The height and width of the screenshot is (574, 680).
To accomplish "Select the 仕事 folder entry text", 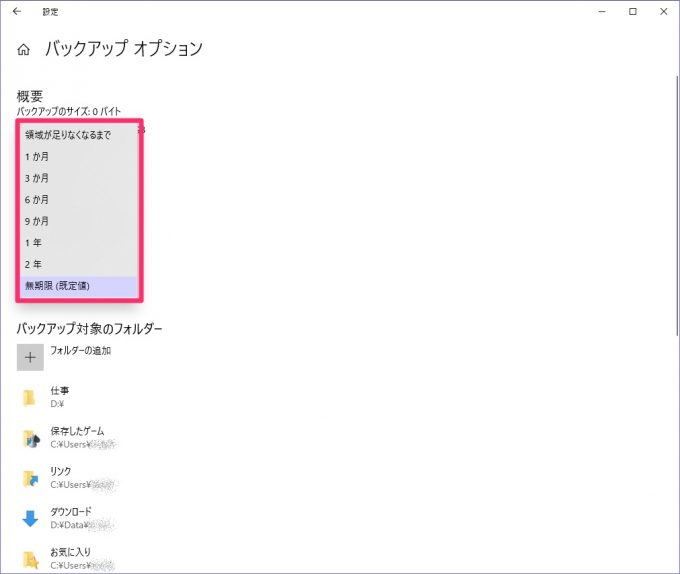I will tap(60, 391).
